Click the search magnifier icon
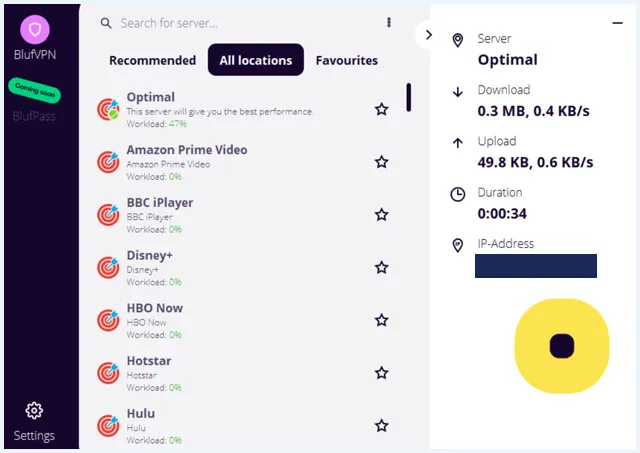The width and height of the screenshot is (640, 453). (x=106, y=23)
